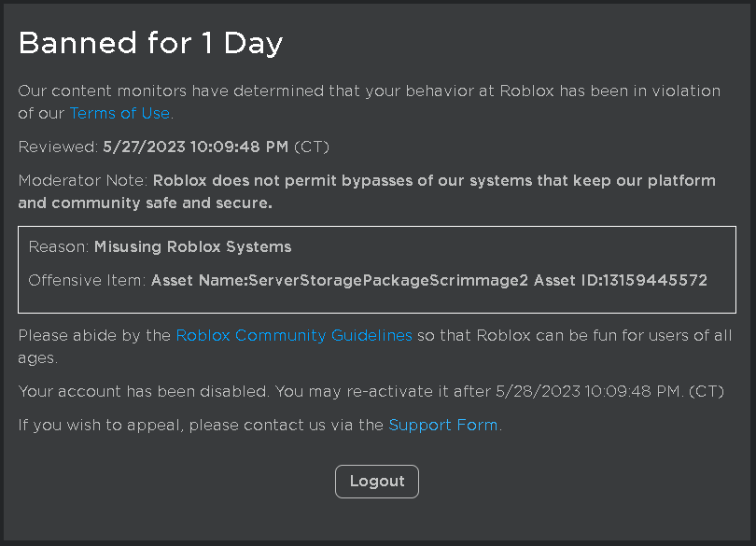Viewport: 756px width, 546px height.
Task: Click the '(CT)' timezone after the reviewed time
Action: 312,147
